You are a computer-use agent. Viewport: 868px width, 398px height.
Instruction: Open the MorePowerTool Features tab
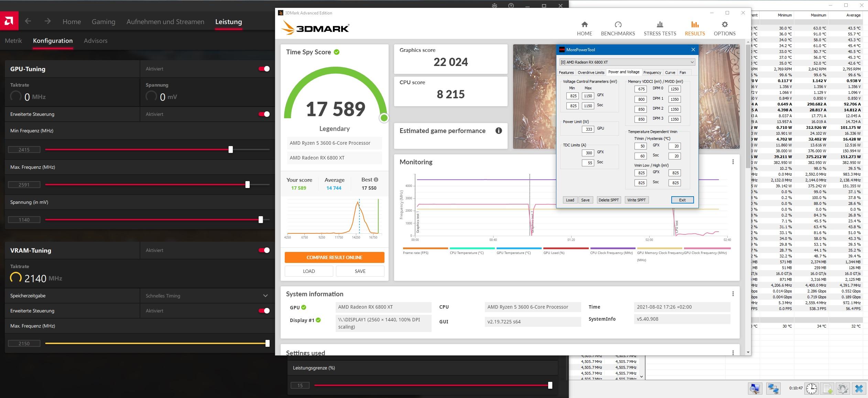(x=566, y=73)
